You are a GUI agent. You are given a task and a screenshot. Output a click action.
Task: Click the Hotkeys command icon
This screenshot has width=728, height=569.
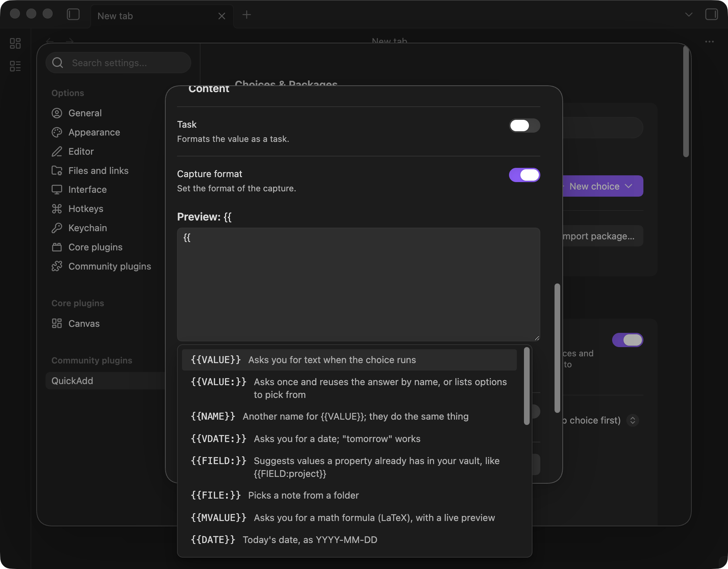coord(57,209)
